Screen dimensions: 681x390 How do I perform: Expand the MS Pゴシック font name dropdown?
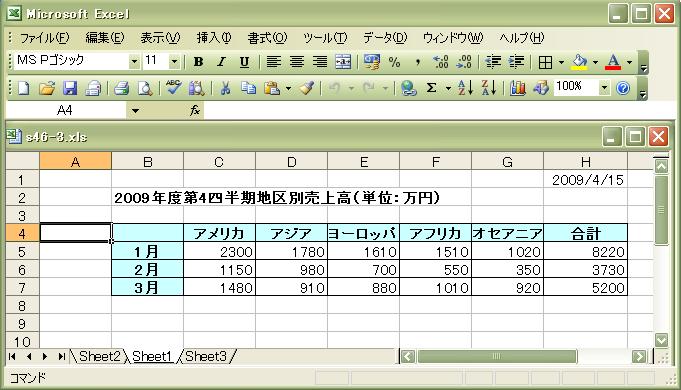[x=135, y=62]
